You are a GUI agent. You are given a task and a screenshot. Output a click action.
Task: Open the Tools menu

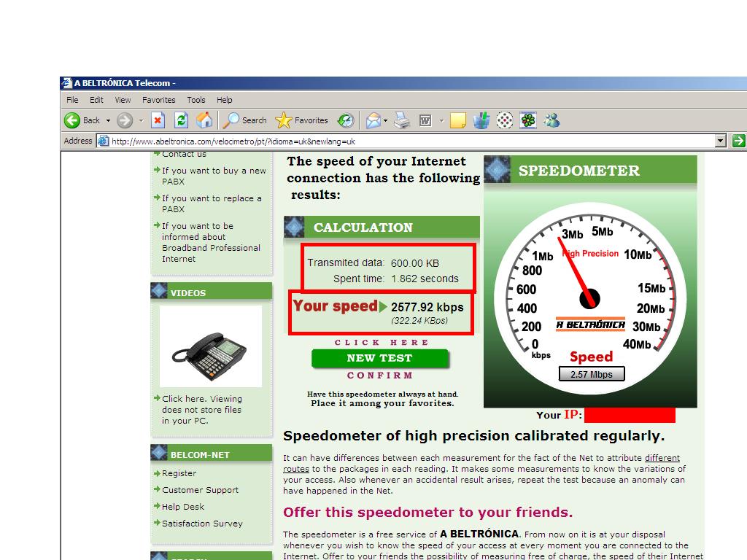coord(196,100)
